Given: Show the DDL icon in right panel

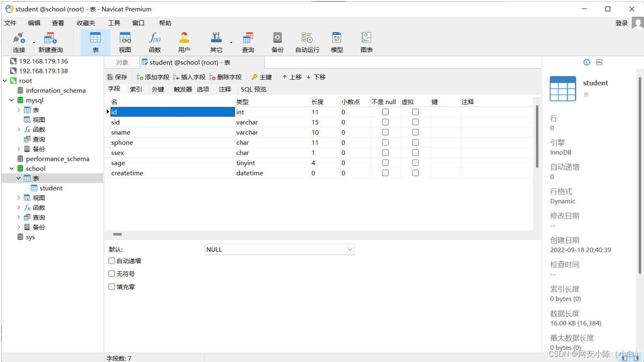Looking at the screenshot, I should point(599,62).
